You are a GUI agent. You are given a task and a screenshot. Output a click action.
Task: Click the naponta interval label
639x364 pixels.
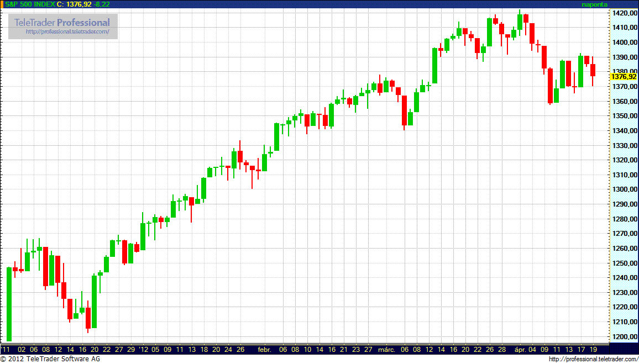tap(595, 4)
